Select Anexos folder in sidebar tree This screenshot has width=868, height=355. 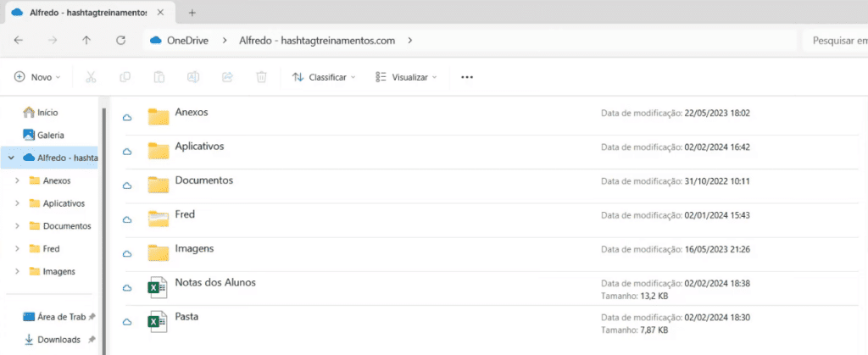[x=50, y=180]
